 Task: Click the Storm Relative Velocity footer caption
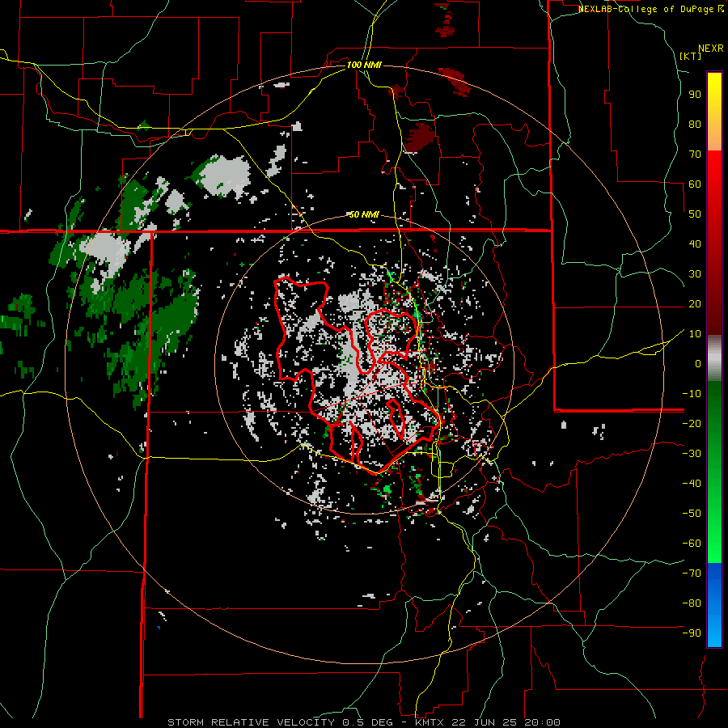(x=363, y=722)
